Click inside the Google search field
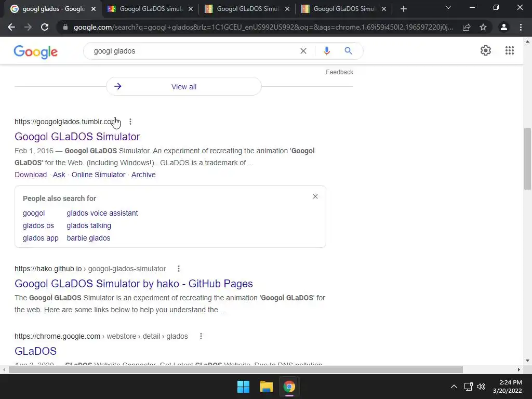The image size is (532, 399). tap(193, 51)
